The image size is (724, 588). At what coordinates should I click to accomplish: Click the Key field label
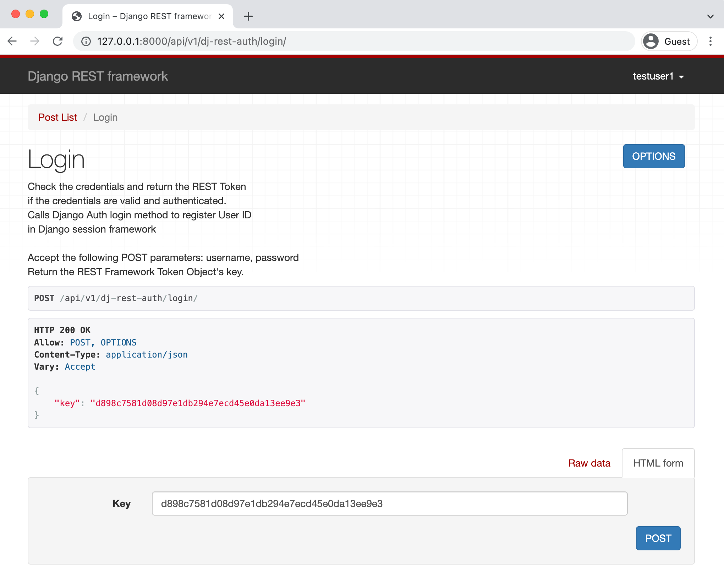pyautogui.click(x=121, y=503)
